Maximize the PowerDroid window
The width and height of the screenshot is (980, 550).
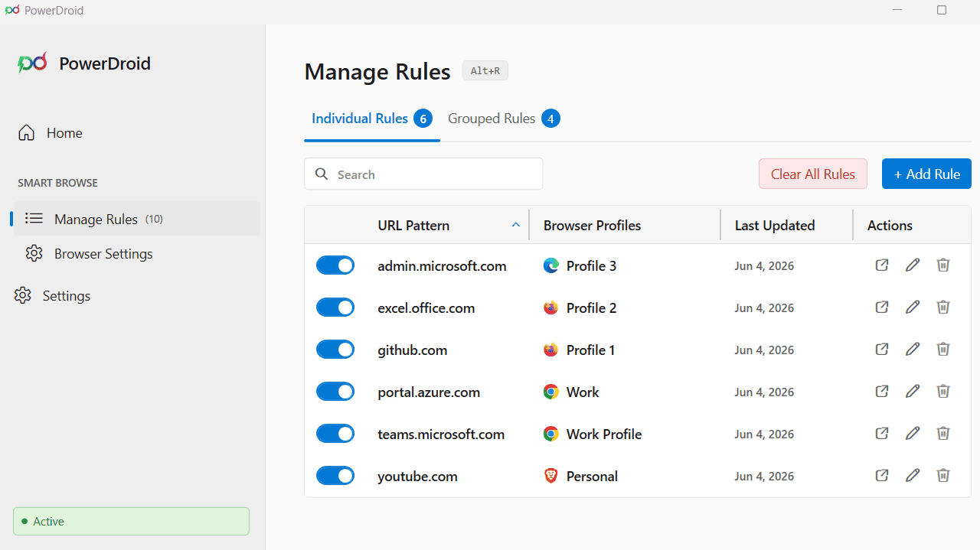(x=942, y=10)
